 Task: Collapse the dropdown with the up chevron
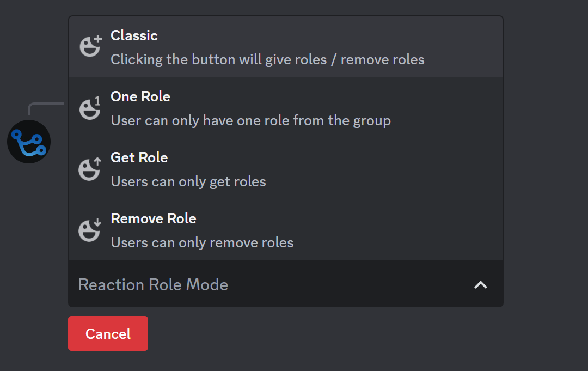pos(480,284)
